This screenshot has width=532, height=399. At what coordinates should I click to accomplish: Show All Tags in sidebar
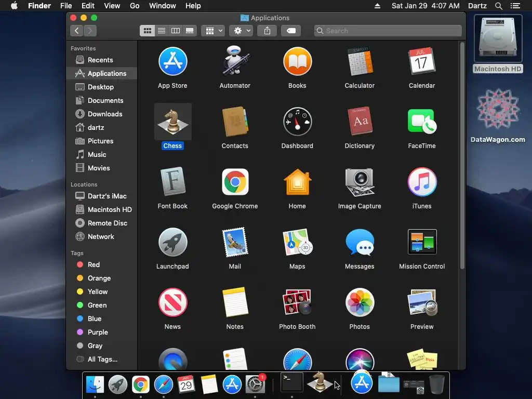pyautogui.click(x=102, y=360)
